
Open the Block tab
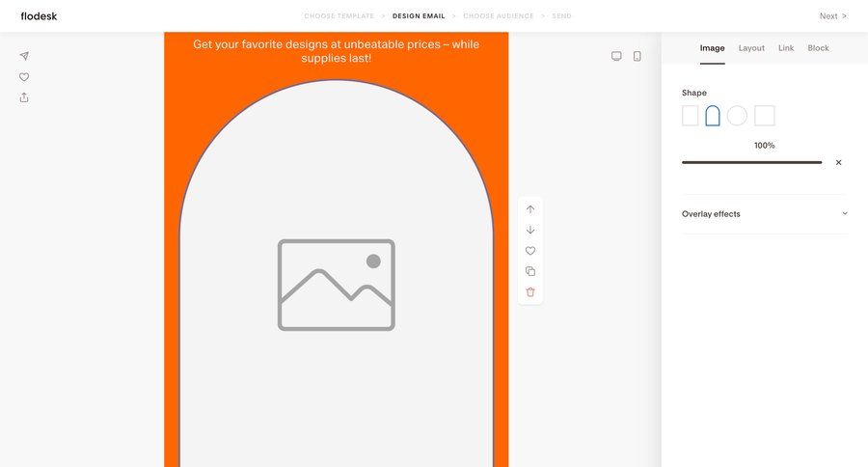point(818,48)
